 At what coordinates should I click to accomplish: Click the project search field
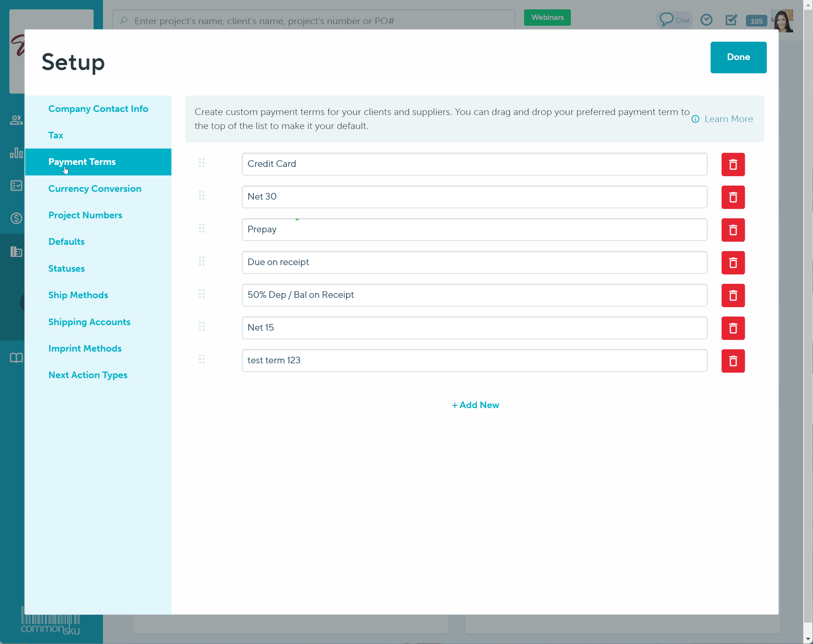click(312, 21)
